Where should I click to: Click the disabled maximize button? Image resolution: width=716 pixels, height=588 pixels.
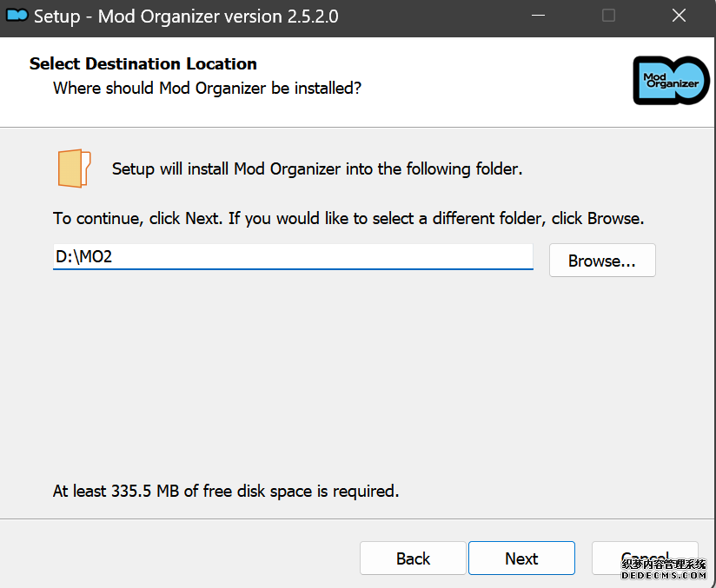(x=608, y=16)
